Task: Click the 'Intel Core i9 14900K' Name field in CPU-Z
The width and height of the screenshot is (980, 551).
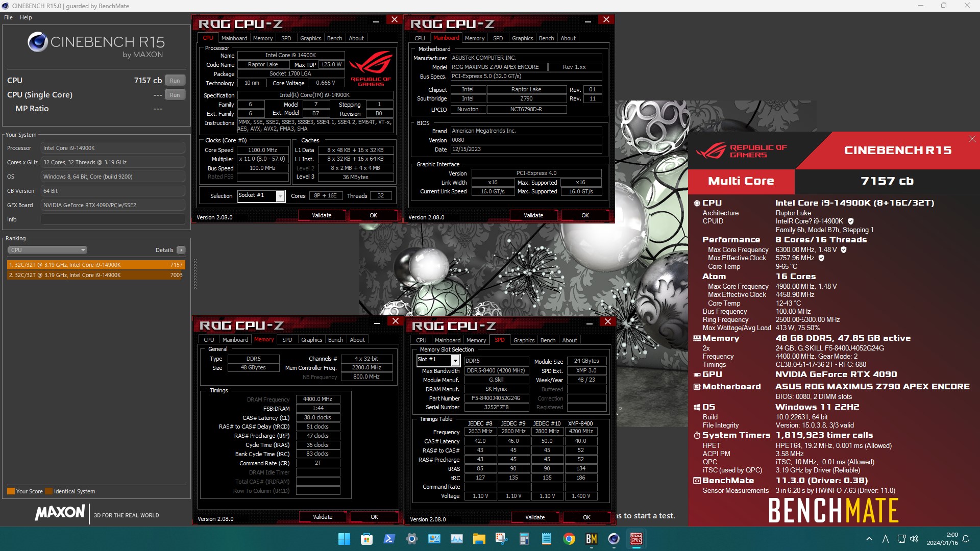Action: 291,55
